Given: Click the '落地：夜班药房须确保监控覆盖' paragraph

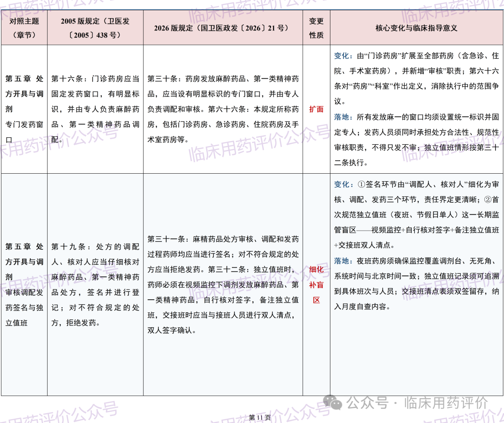Looking at the screenshot, I should [416, 283].
